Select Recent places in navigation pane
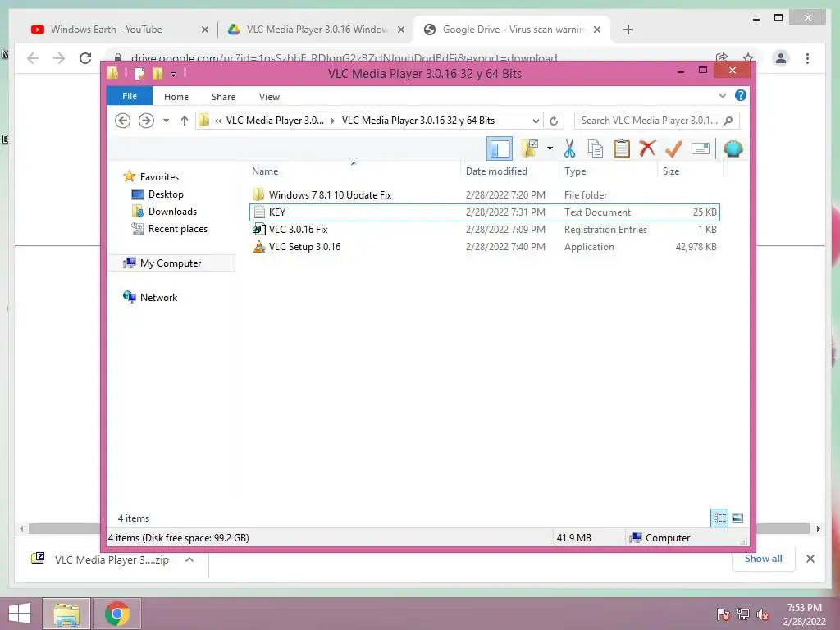Image resolution: width=840 pixels, height=630 pixels. point(178,229)
